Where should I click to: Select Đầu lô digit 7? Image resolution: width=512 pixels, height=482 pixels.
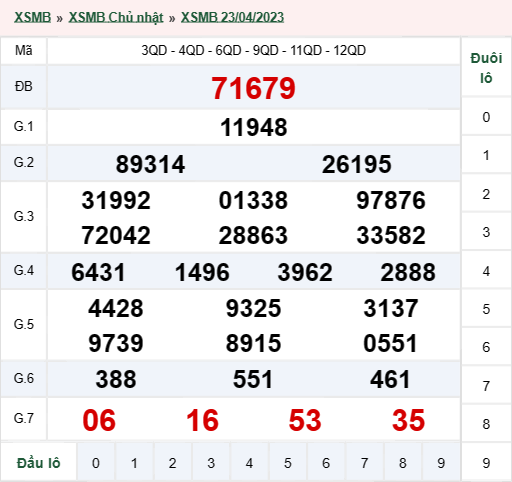[x=364, y=463]
